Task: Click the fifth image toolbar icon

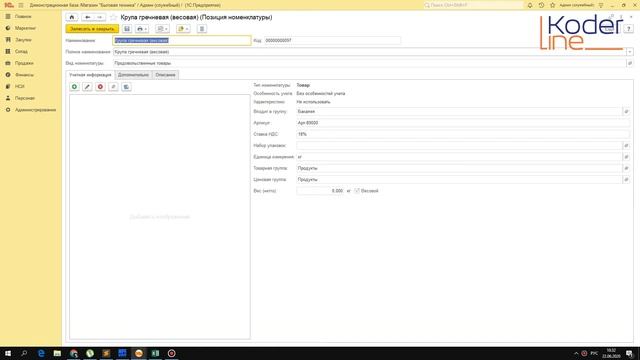Action: [127, 87]
